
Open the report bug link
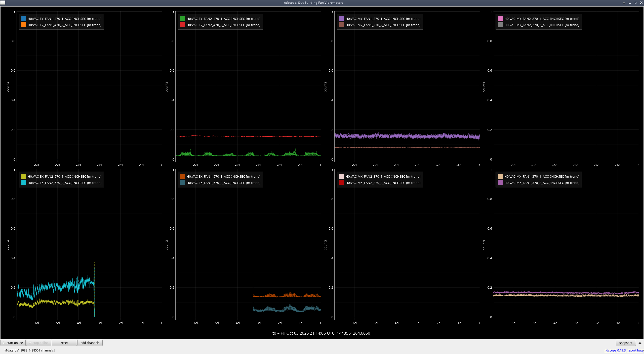pyautogui.click(x=635, y=350)
